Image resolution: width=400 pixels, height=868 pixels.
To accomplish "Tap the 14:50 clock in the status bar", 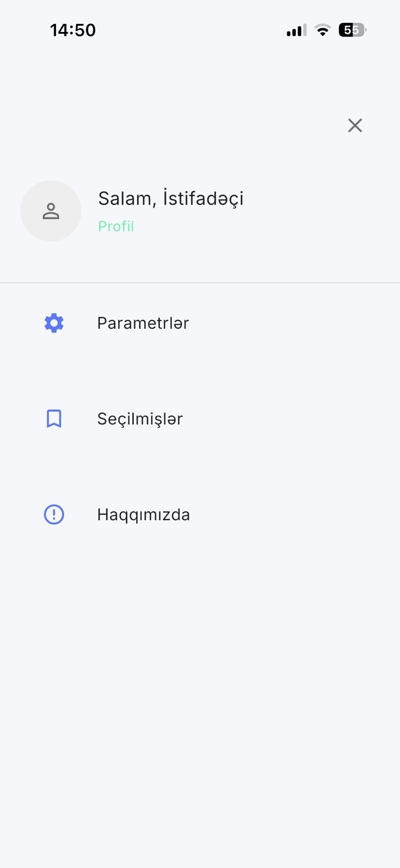I will click(73, 30).
